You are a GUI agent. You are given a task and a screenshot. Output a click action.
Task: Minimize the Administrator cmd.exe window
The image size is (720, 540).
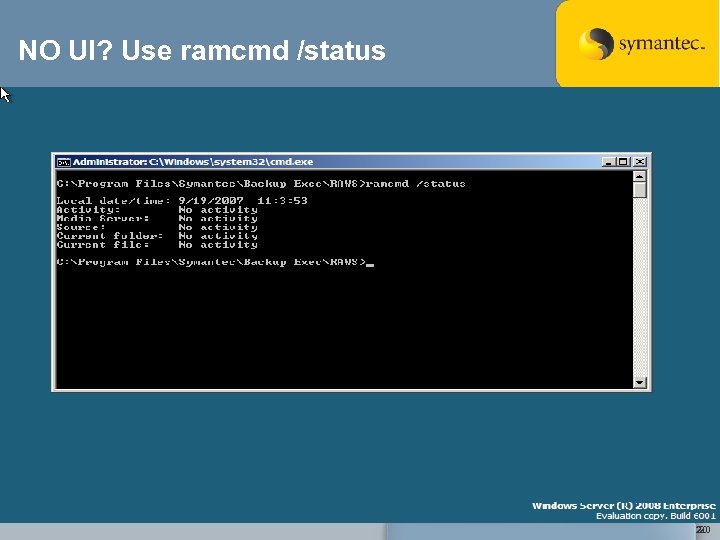click(608, 162)
